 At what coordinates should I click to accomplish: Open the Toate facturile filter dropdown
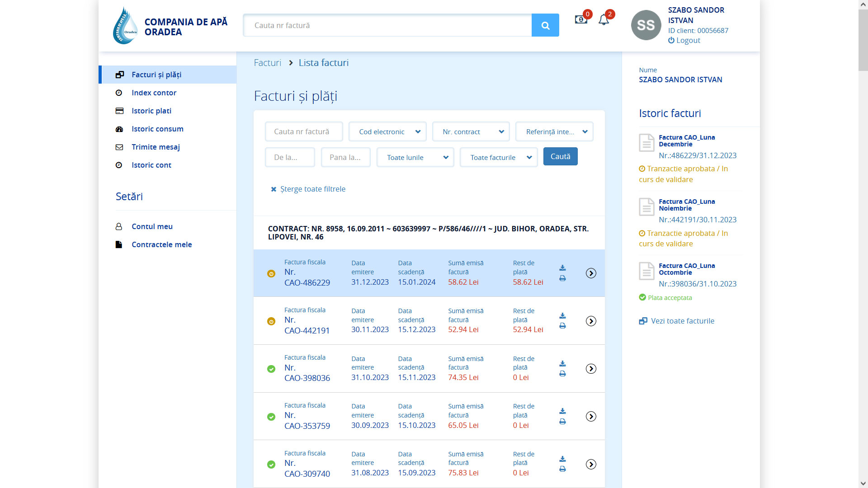498,158
